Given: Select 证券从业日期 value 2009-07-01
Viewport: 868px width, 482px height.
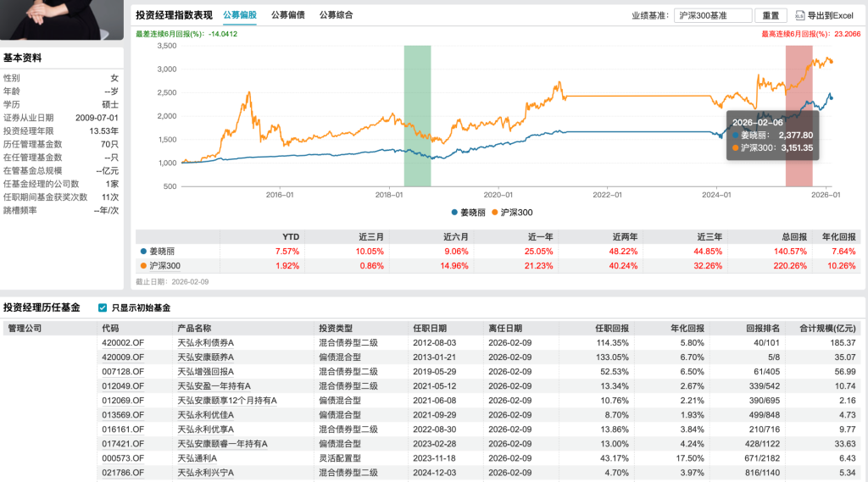Looking at the screenshot, I should 97,118.
